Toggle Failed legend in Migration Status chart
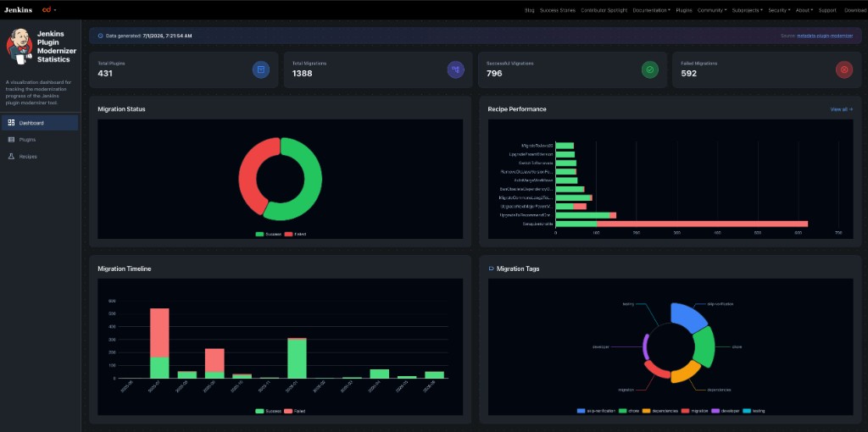868x432 pixels. point(295,234)
